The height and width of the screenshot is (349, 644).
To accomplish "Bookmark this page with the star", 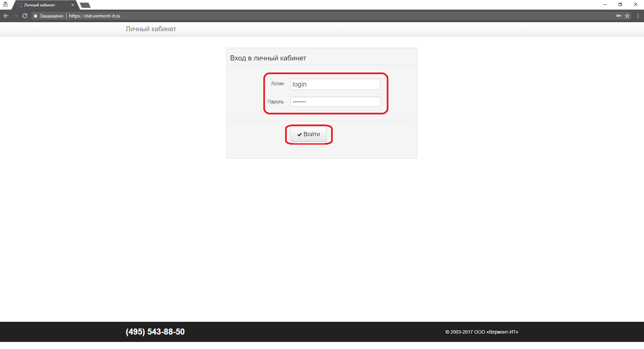I will (x=627, y=16).
